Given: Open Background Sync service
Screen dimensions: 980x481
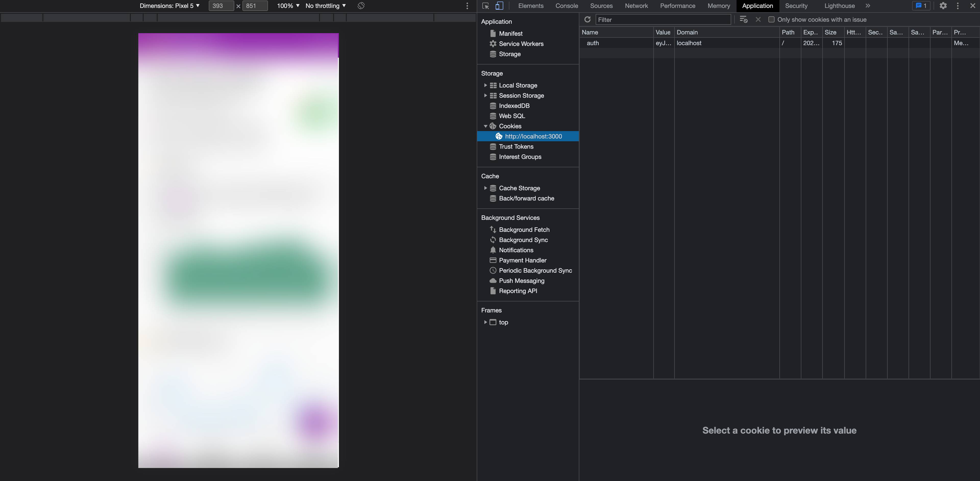Looking at the screenshot, I should coord(523,239).
